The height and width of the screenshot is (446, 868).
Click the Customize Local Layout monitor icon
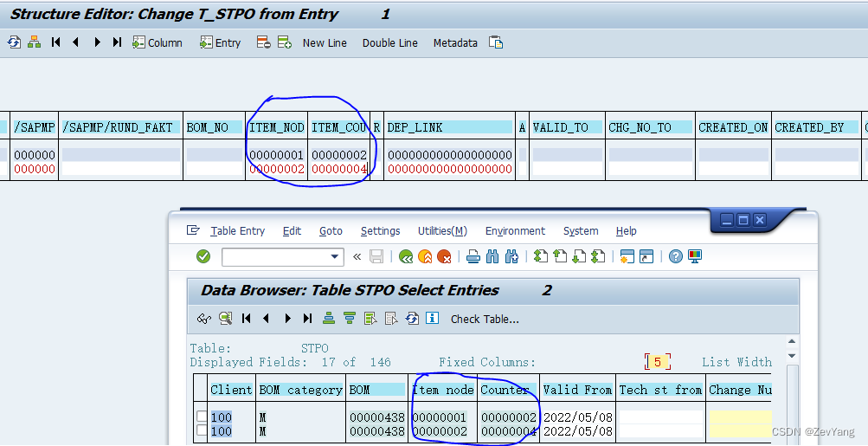coord(695,256)
